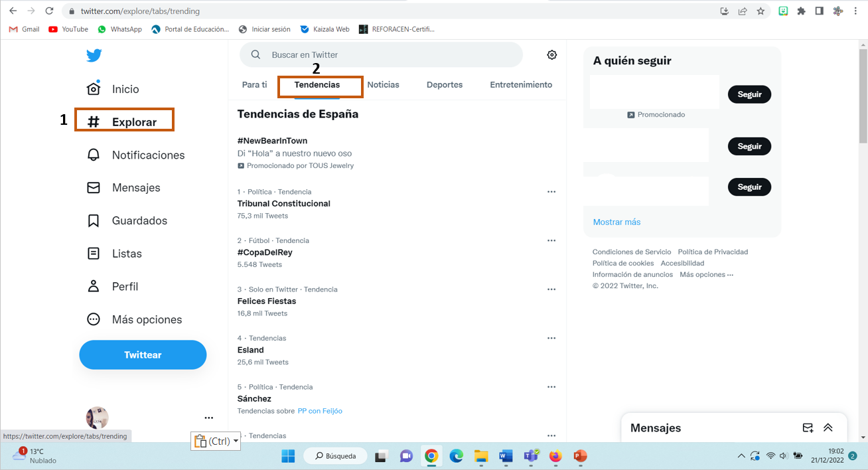Click the profile avatar thumbnail

[98, 418]
